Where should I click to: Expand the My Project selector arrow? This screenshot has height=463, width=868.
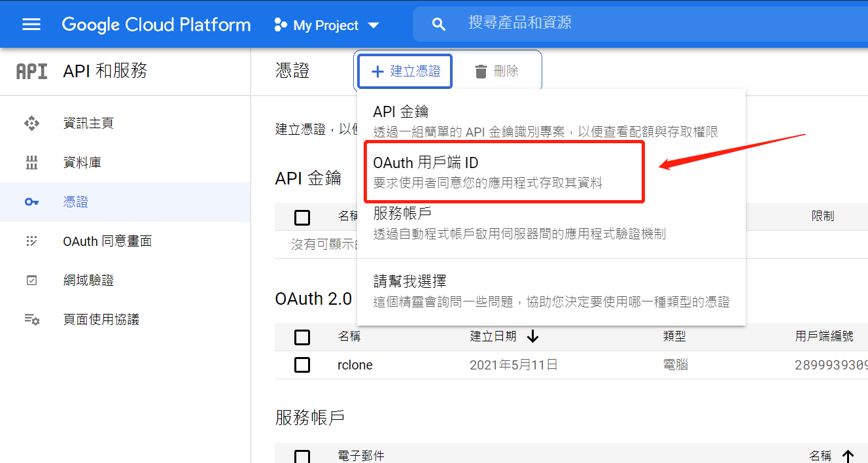coord(373,26)
